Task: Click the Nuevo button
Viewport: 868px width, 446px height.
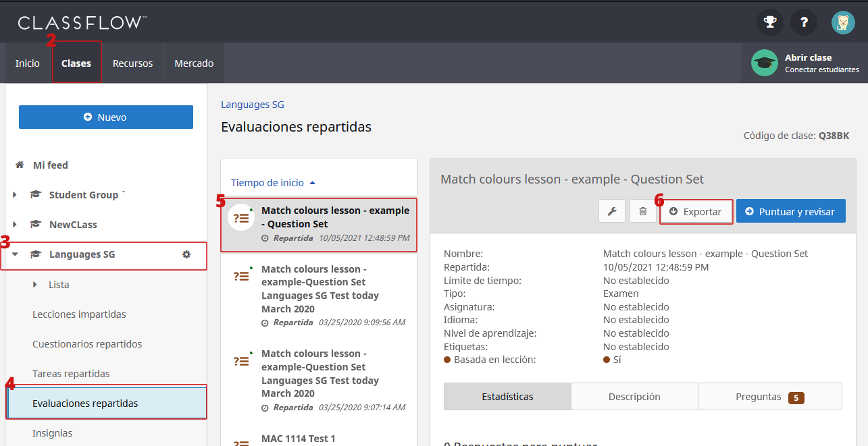Action: pos(105,117)
